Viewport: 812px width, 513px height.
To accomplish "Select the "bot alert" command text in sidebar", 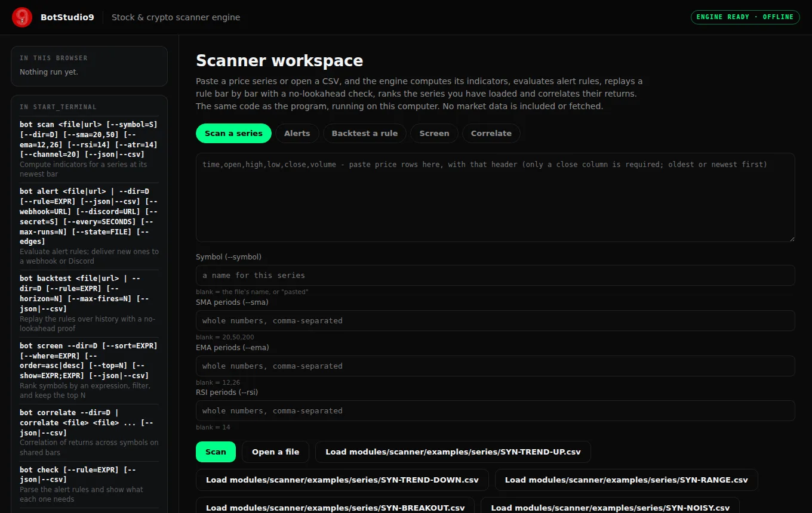I will point(89,217).
